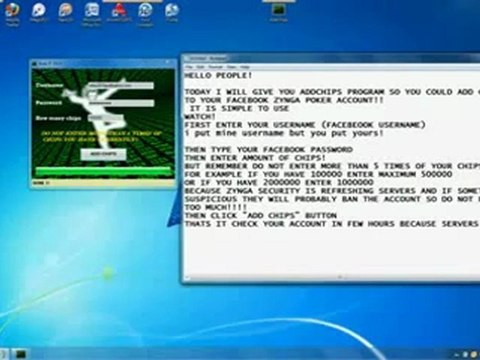Open the Format menu in Notepad
This screenshot has width=480, height=360.
215,67
